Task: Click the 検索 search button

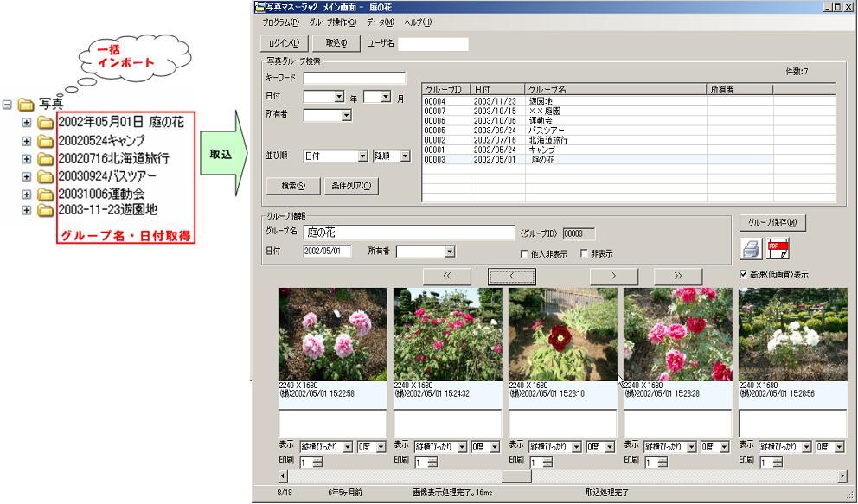Action: [293, 185]
